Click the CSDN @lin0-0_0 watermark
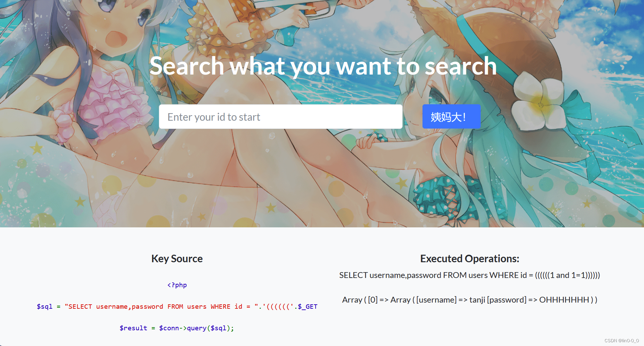Screen dimensions: 644x346 click(621, 341)
